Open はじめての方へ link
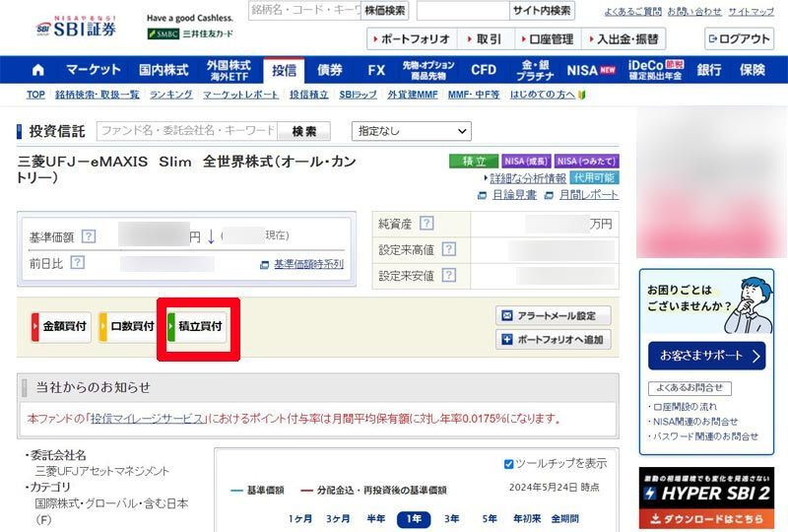 tap(543, 95)
